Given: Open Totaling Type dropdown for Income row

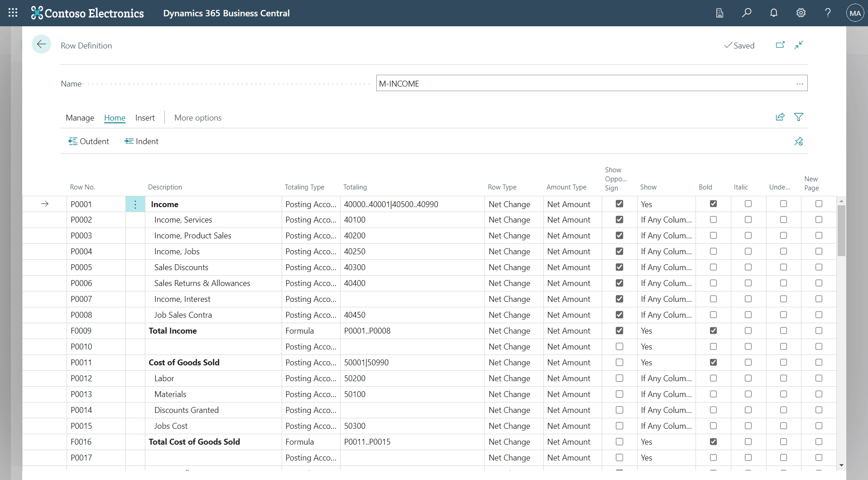Looking at the screenshot, I should (x=311, y=204).
